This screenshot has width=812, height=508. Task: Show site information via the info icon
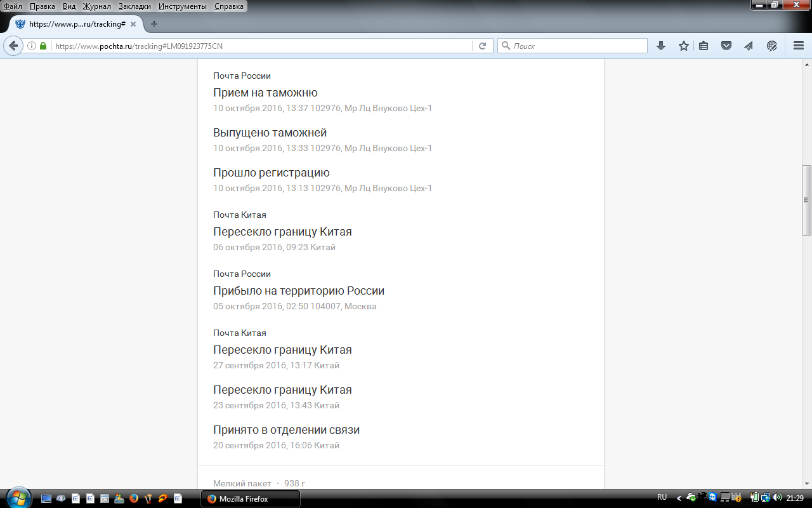32,46
